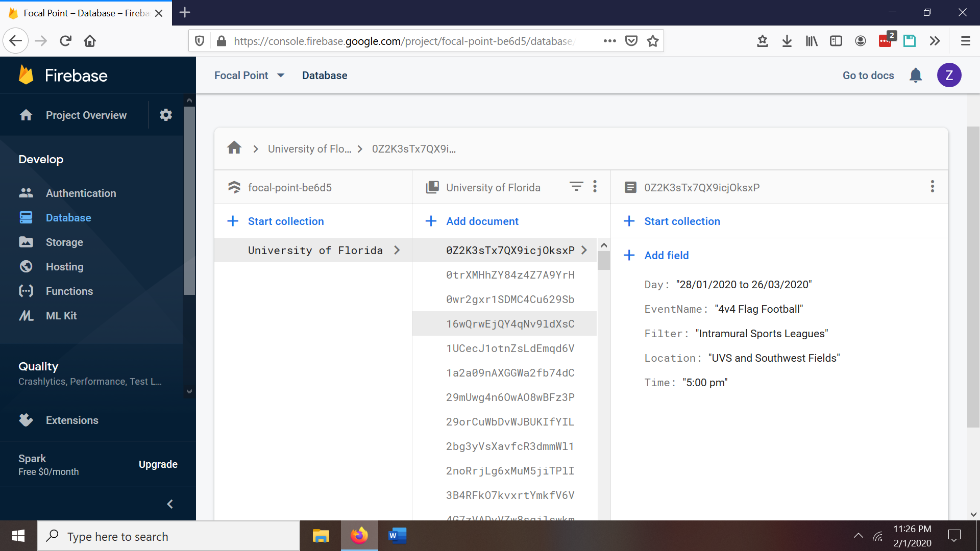Select Storage in sidebar menu
The width and height of the screenshot is (980, 551).
point(64,242)
